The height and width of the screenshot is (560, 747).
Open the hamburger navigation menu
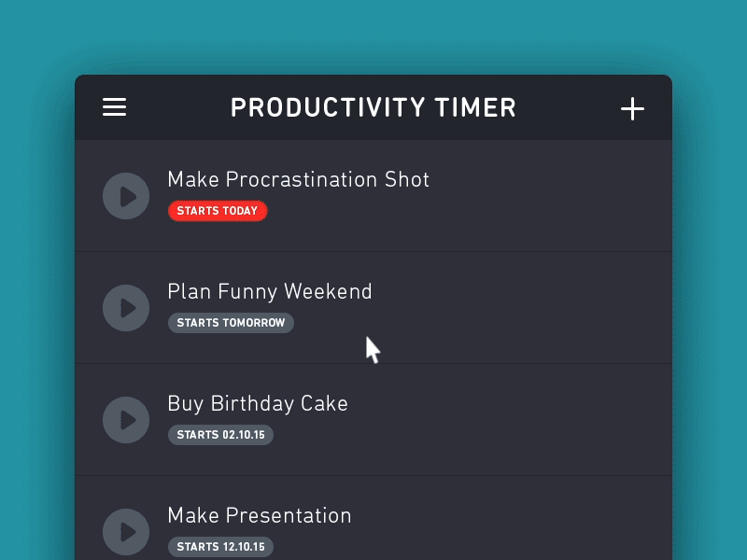click(114, 107)
